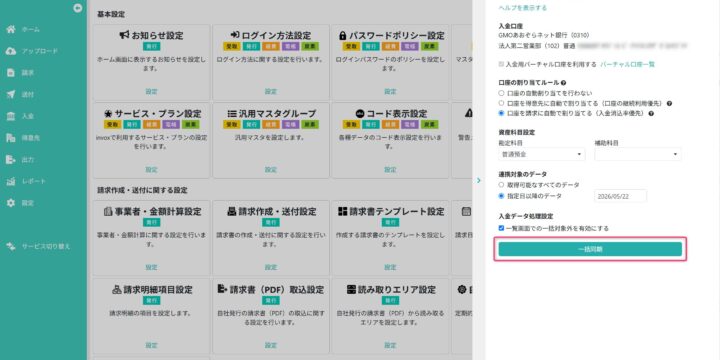Click ヘルプを表示する link
The height and width of the screenshot is (360, 720).
(523, 8)
